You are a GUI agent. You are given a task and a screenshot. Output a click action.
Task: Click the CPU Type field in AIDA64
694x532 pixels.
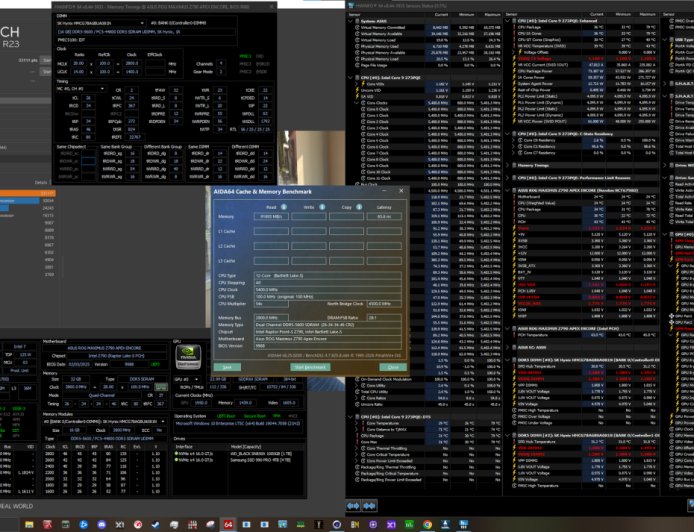(x=328, y=275)
